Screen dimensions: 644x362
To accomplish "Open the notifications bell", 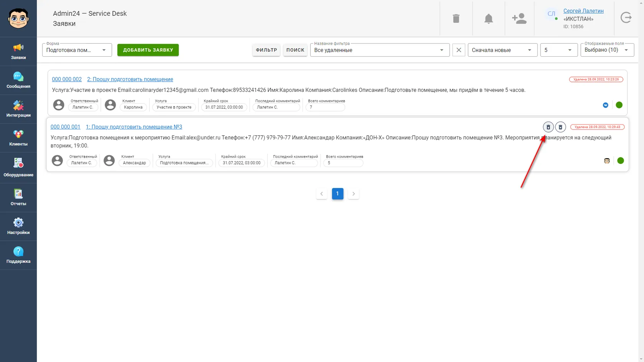I will (488, 18).
